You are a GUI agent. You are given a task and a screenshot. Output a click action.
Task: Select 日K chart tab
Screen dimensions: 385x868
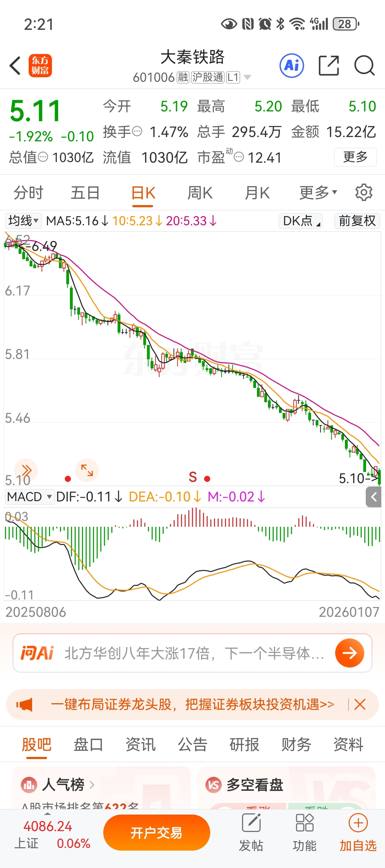(143, 193)
